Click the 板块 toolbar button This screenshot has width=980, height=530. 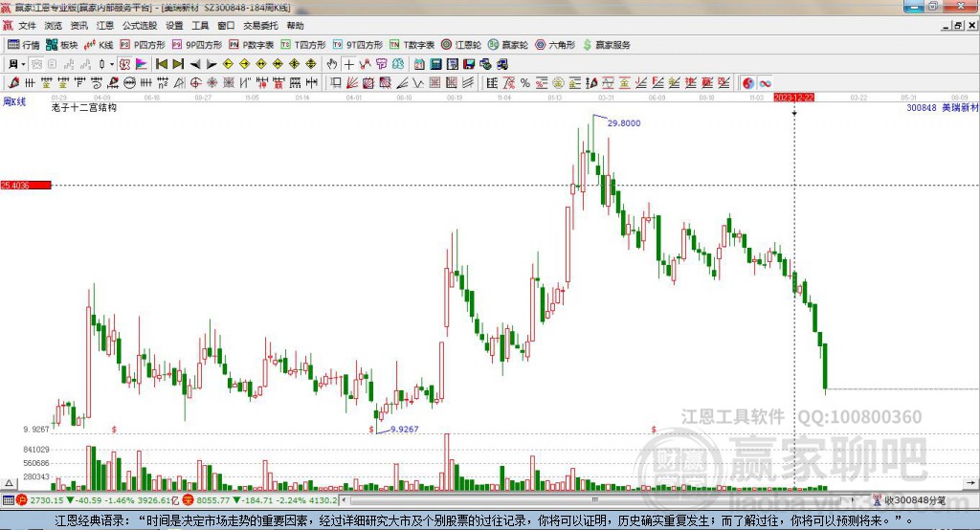tap(62, 44)
